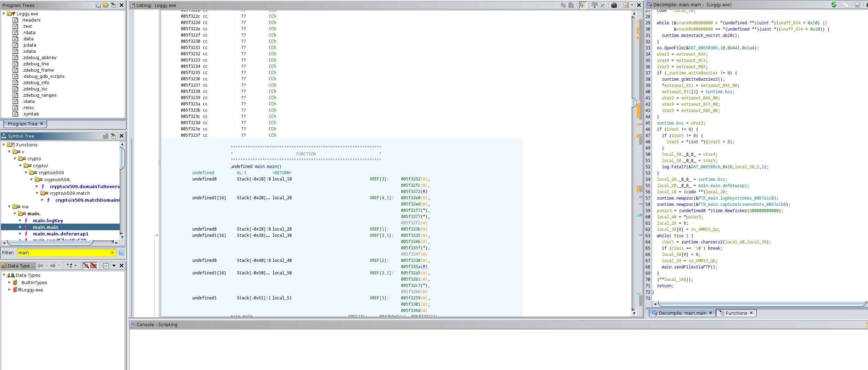The width and height of the screenshot is (868, 370).
Task: Collapse the Data Types root node
Action: (x=4, y=275)
